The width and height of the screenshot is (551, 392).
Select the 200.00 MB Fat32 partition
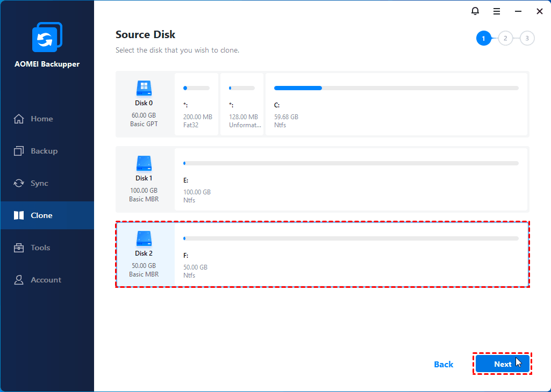pyautogui.click(x=196, y=104)
